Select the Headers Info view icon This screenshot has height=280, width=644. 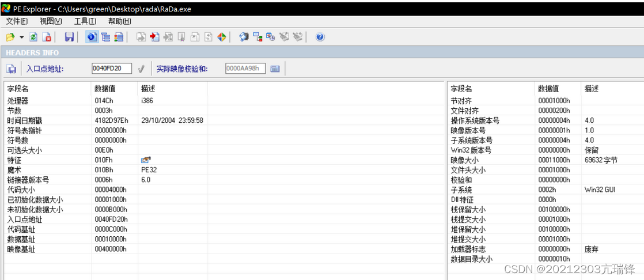tap(92, 37)
